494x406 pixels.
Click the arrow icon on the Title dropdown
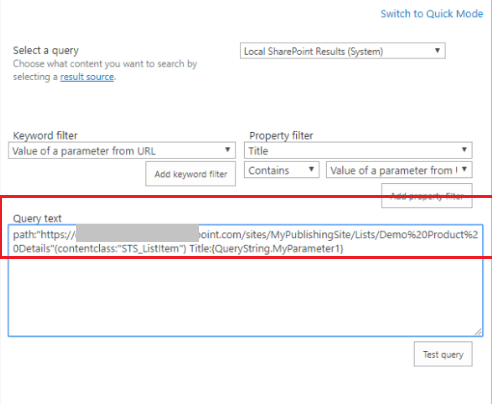(x=464, y=150)
